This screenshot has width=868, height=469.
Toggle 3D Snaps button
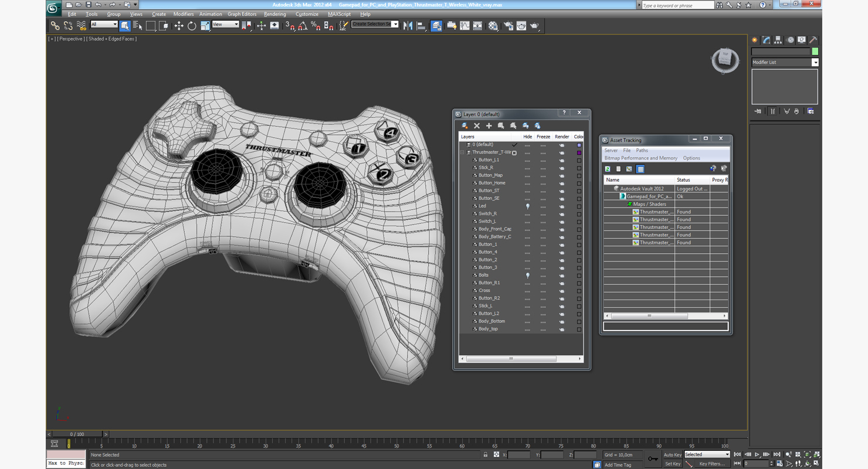click(290, 26)
